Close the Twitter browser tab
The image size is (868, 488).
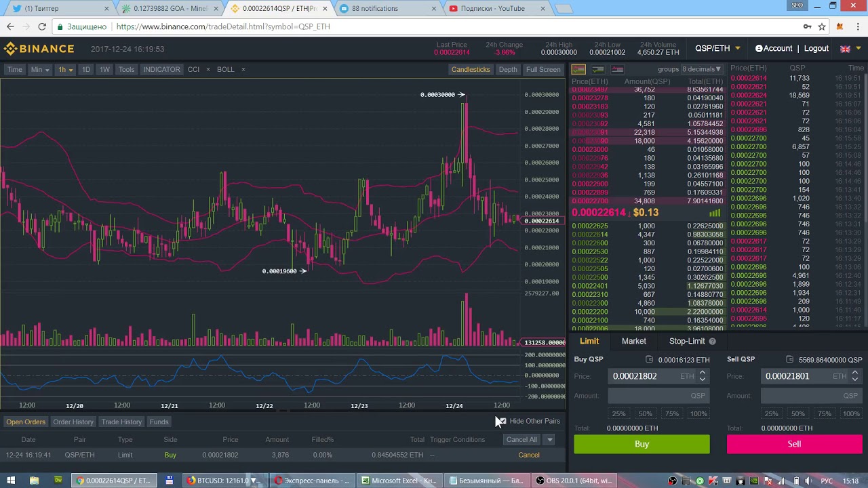[x=106, y=9]
